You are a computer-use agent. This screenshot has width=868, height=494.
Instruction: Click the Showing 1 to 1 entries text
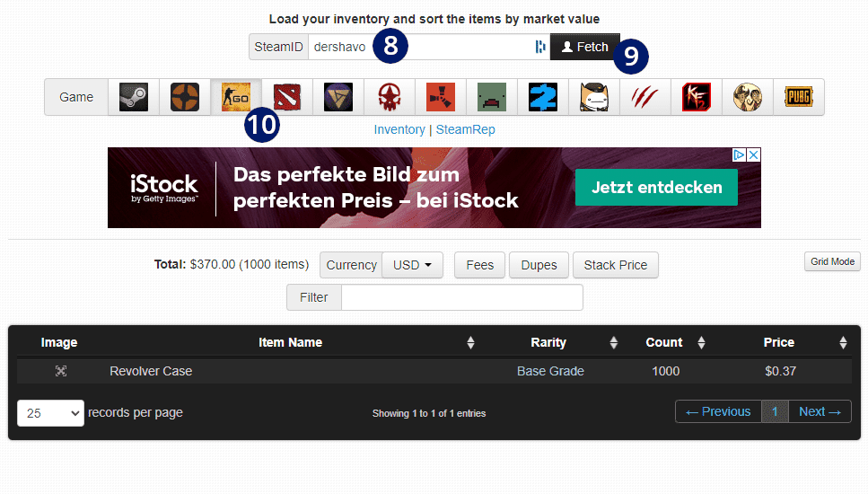(x=429, y=413)
